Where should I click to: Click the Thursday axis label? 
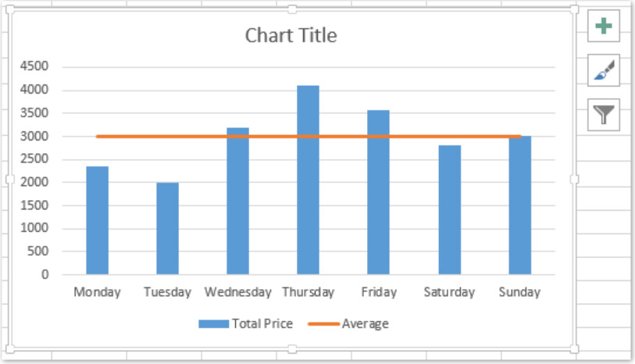tap(308, 292)
